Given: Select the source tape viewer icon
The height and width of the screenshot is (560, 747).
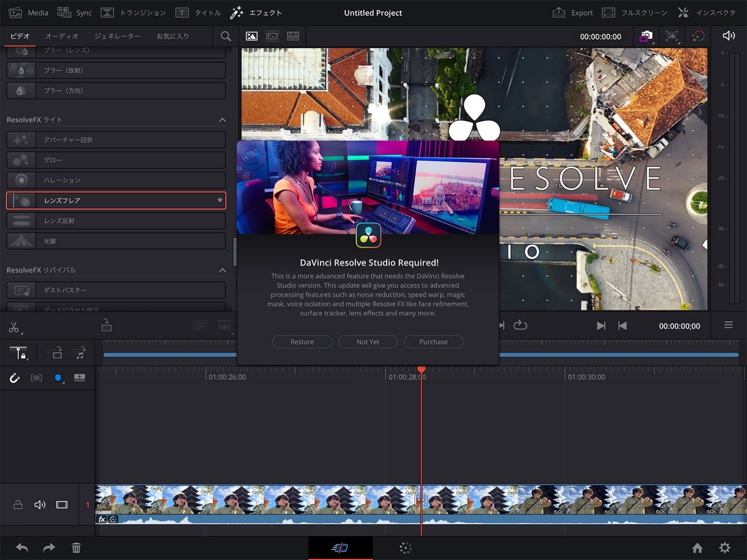Looking at the screenshot, I should click(272, 36).
